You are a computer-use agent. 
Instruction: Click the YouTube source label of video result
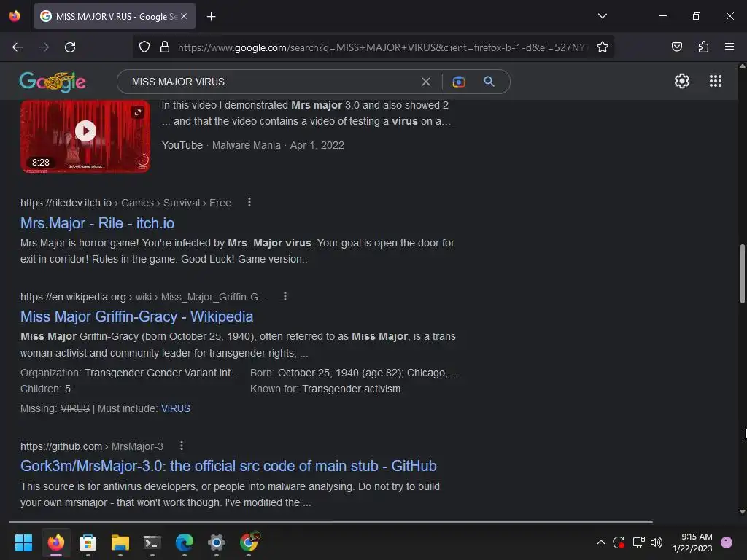(182, 145)
